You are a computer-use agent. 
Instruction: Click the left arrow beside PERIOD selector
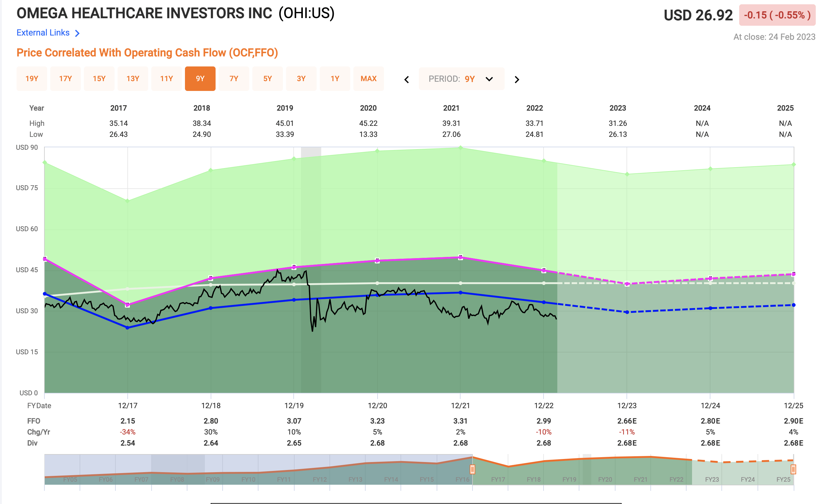[407, 80]
